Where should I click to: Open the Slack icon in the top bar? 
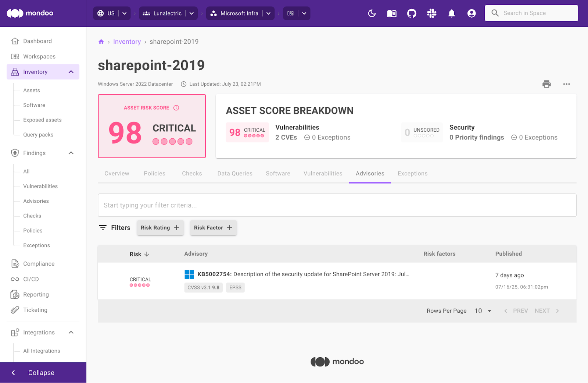tap(431, 13)
